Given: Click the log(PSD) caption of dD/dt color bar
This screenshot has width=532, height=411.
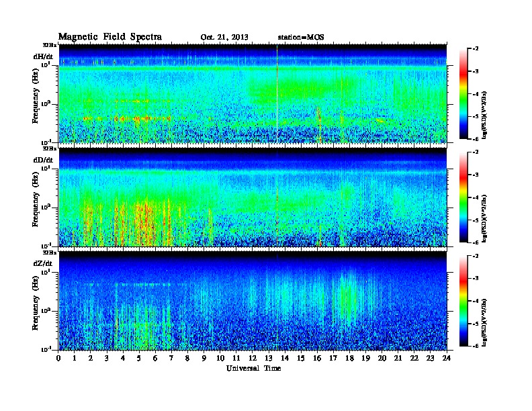Looking at the screenshot, I should coord(485,218).
